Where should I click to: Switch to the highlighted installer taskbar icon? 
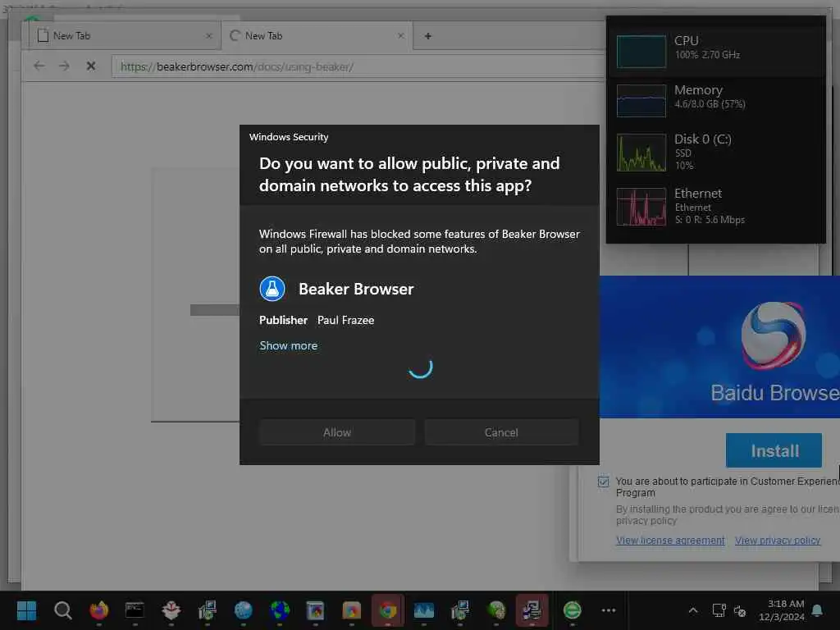[532, 610]
